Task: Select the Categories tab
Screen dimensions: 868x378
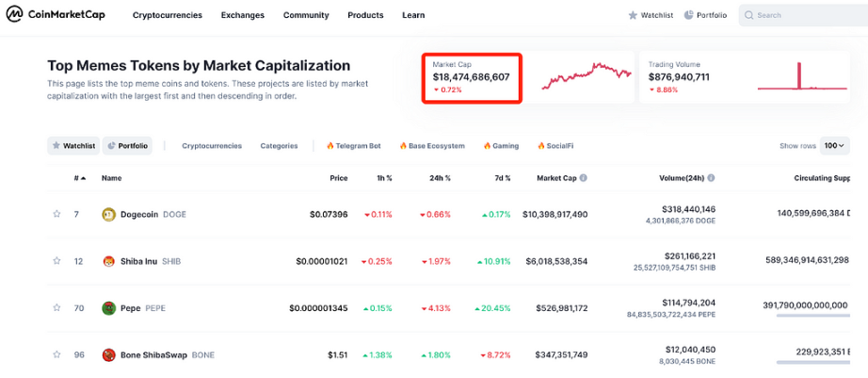Action: click(279, 146)
